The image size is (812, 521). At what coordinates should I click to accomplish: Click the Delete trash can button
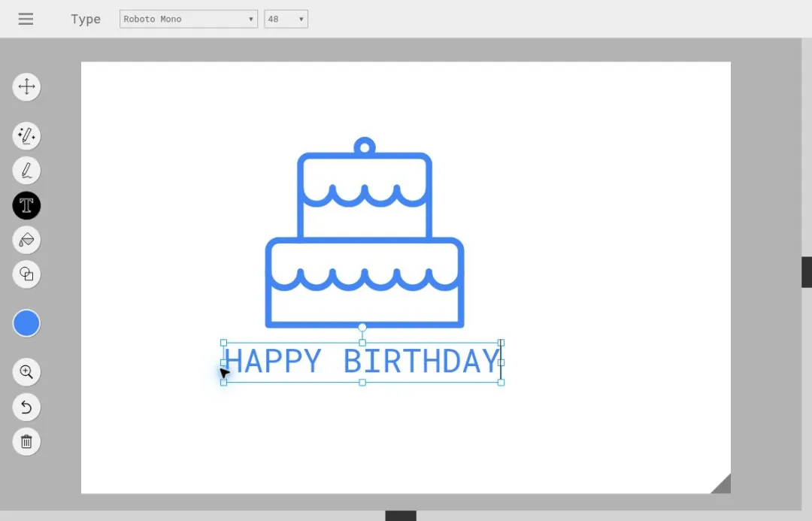(x=26, y=442)
